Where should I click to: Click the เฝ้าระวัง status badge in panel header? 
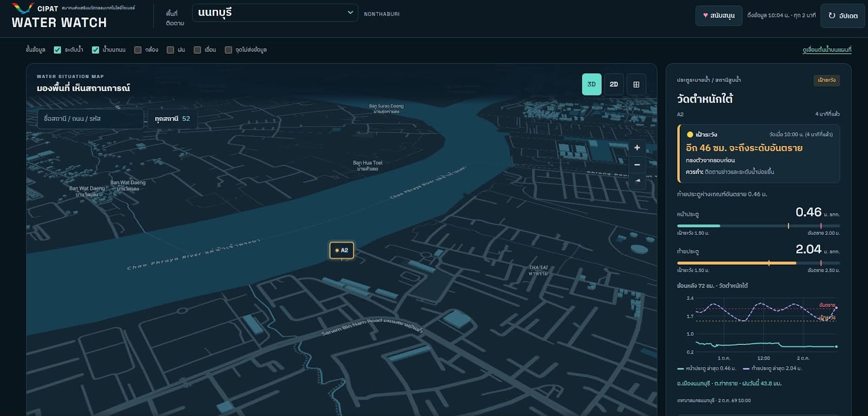coord(827,80)
